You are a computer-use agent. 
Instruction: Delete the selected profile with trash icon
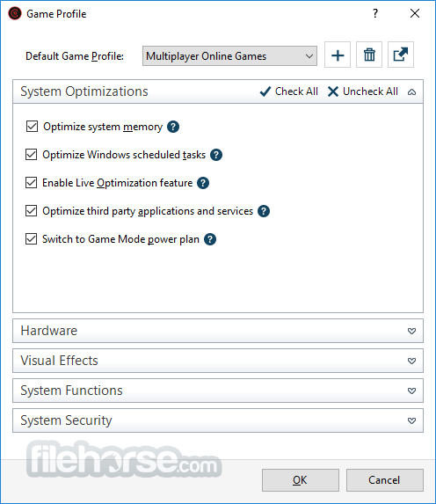369,55
